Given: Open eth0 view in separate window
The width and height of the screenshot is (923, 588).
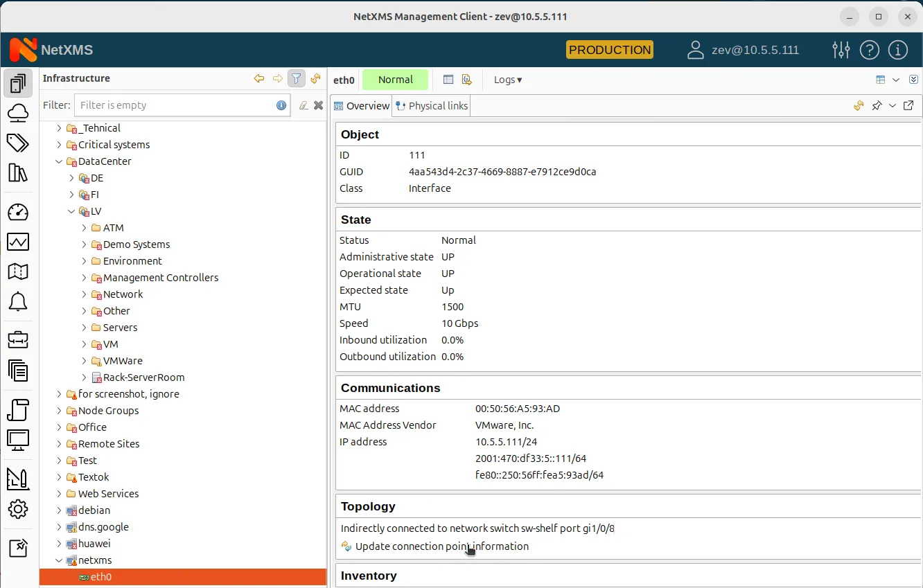Looking at the screenshot, I should coord(909,105).
